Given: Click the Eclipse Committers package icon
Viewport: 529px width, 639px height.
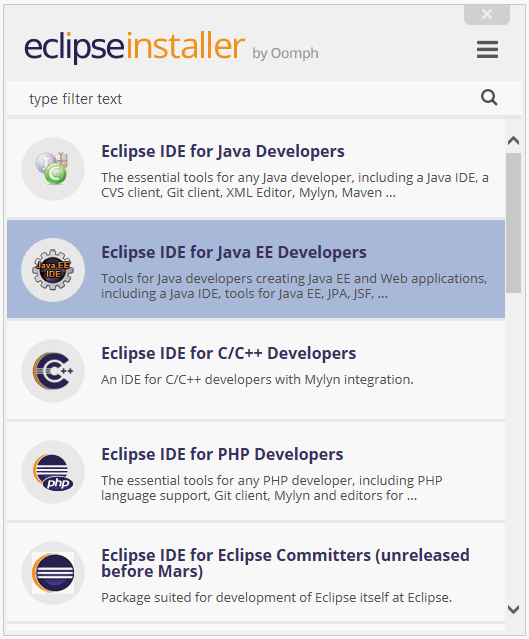Looking at the screenshot, I should [x=53, y=573].
